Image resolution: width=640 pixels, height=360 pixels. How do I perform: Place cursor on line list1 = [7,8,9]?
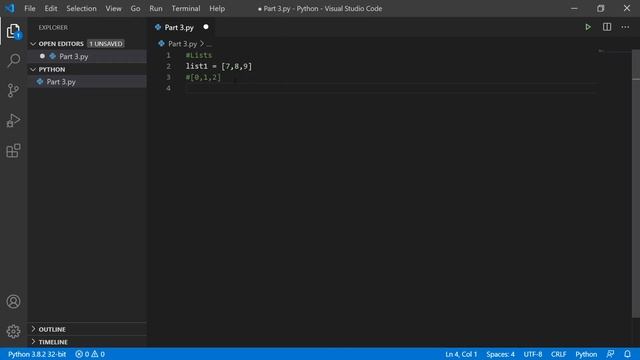tap(219, 66)
